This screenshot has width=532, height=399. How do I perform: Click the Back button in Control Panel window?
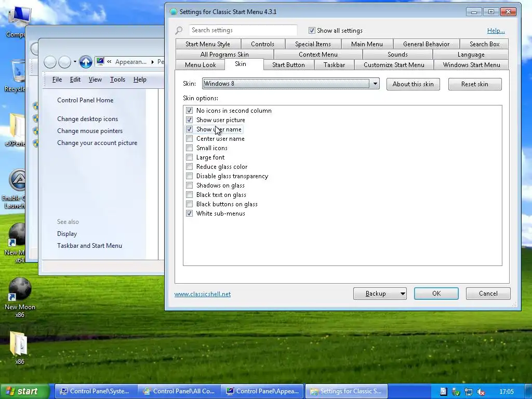tap(50, 62)
